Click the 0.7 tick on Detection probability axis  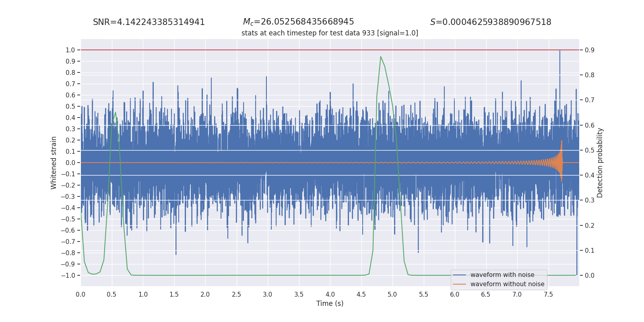[590, 100]
